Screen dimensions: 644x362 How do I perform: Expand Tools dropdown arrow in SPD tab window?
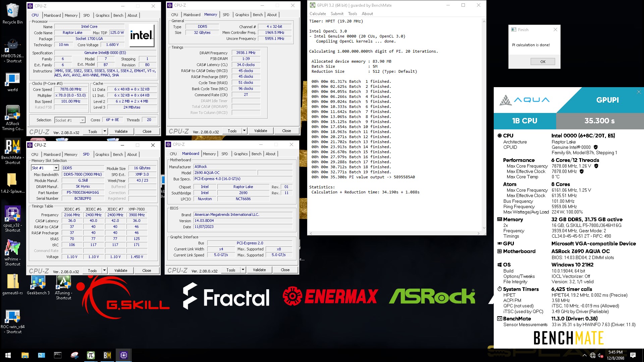104,270
